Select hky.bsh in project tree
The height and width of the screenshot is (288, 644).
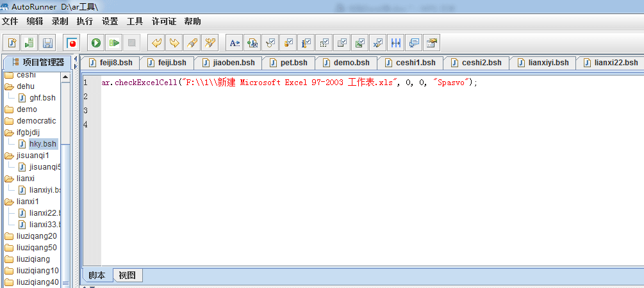tap(43, 144)
